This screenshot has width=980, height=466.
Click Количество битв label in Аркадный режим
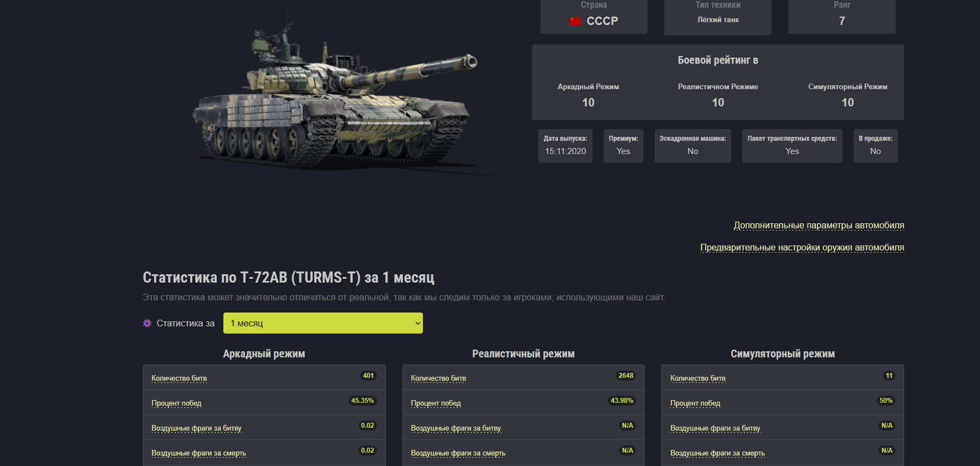[179, 378]
